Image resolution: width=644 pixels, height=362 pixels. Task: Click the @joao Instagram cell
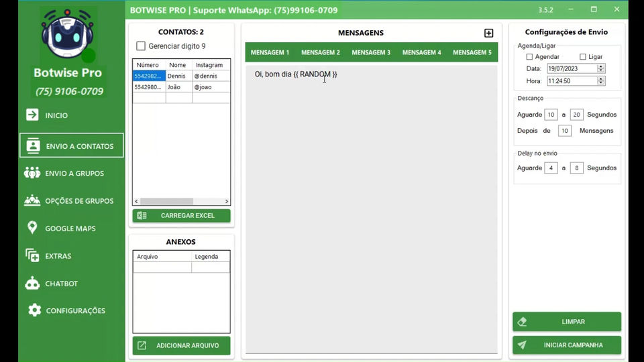211,87
